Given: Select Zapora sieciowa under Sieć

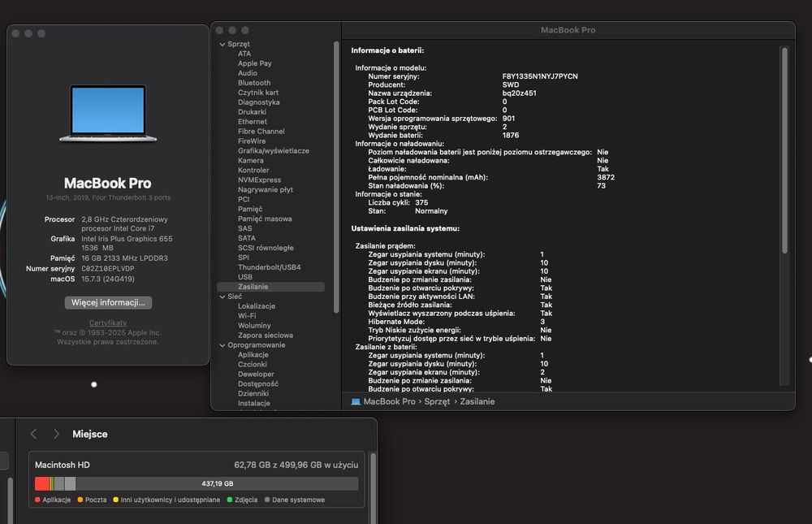Looking at the screenshot, I should 266,336.
